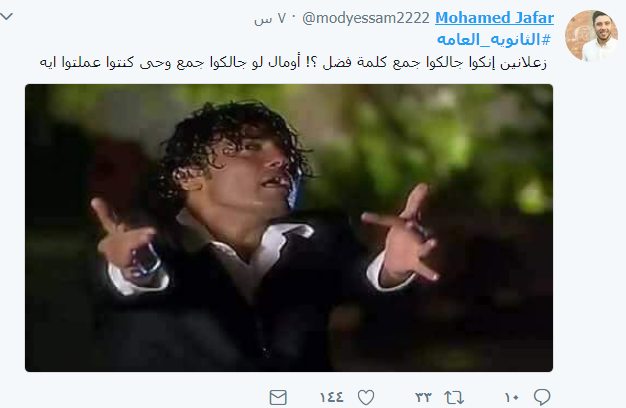Click the likes count ١٤٤
The image size is (626, 408).
pos(331,398)
